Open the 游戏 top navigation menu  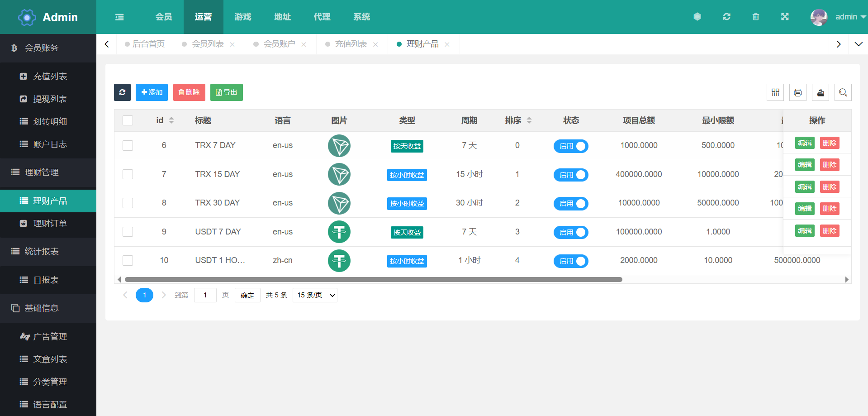click(x=243, y=17)
